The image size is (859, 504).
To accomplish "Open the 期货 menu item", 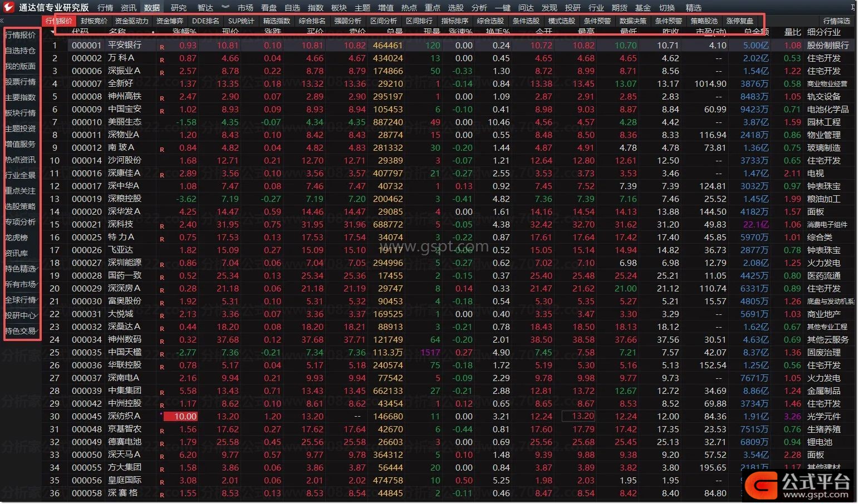I will point(619,8).
